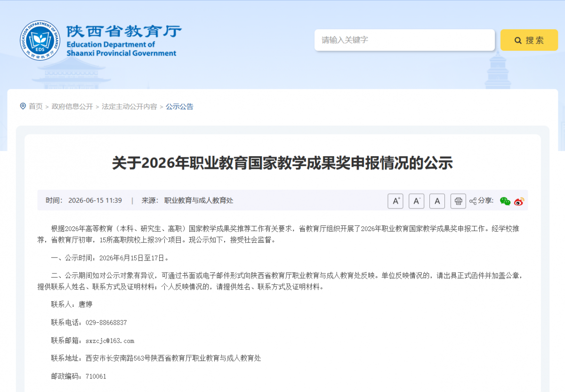Open 公示公告 breadcrumb link
Image resolution: width=565 pixels, height=392 pixels.
(x=179, y=107)
